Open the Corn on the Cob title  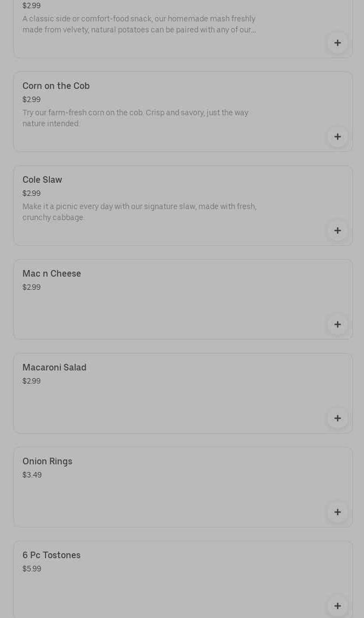(56, 86)
